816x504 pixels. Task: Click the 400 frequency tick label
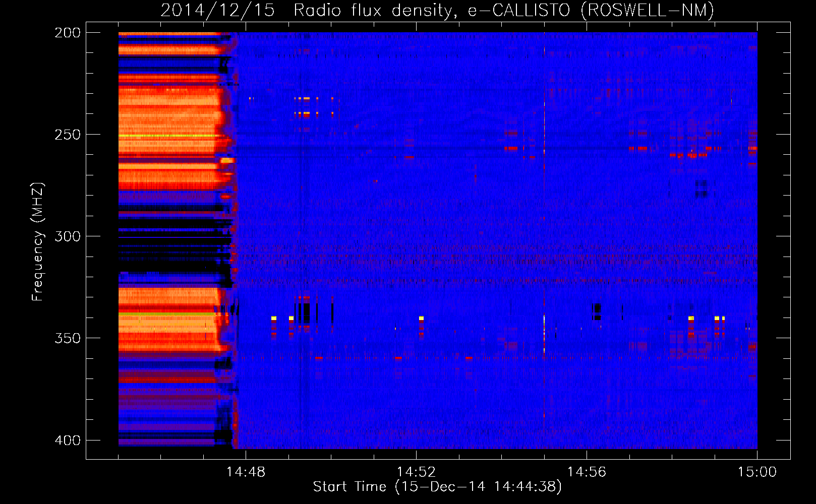click(x=68, y=440)
